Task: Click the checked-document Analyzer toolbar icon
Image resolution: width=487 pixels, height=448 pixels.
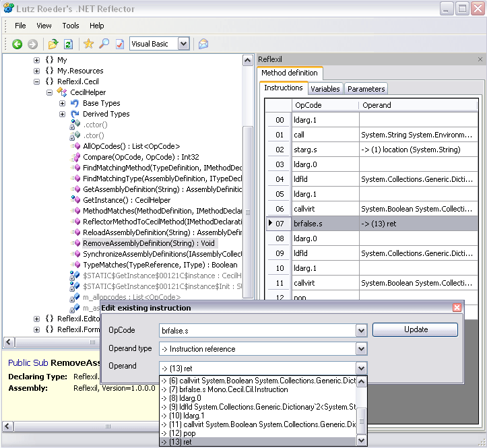Action: pos(120,44)
